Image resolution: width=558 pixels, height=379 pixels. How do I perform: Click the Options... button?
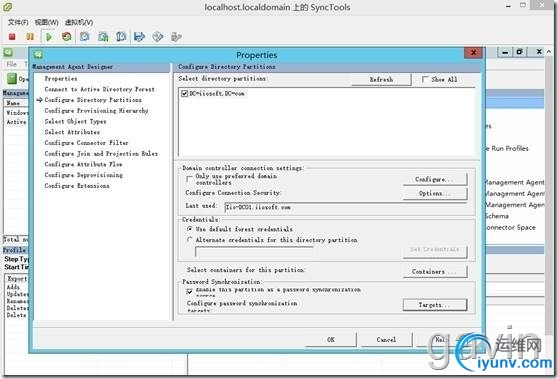click(x=435, y=193)
